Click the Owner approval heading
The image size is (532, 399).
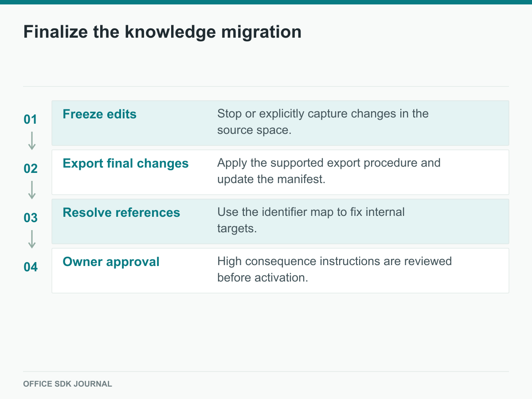tap(111, 262)
